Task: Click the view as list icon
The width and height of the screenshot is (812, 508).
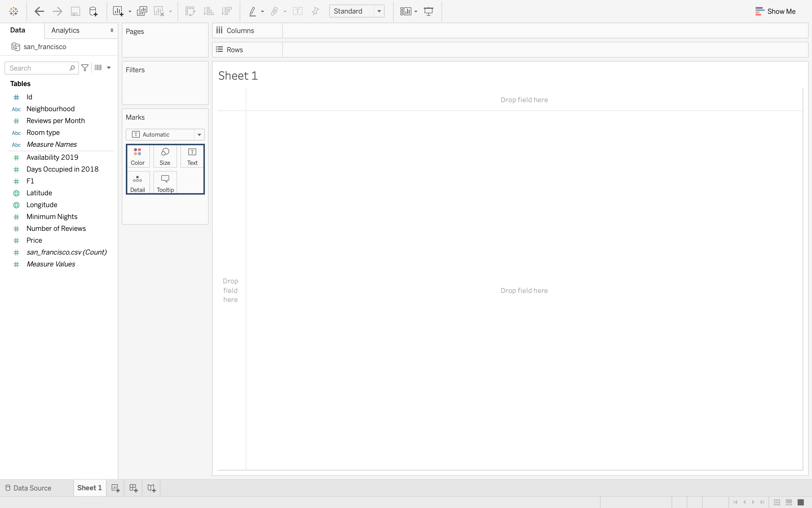Action: tap(98, 68)
